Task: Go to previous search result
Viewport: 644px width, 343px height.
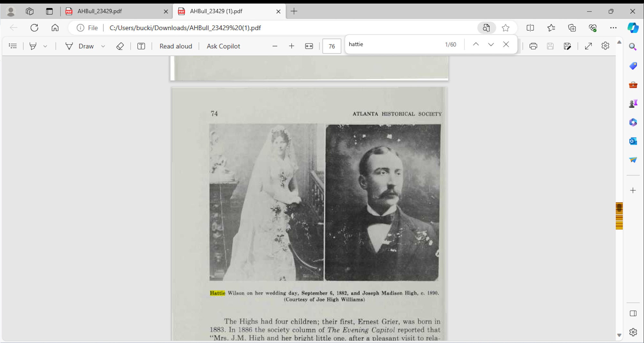Action: pos(476,44)
